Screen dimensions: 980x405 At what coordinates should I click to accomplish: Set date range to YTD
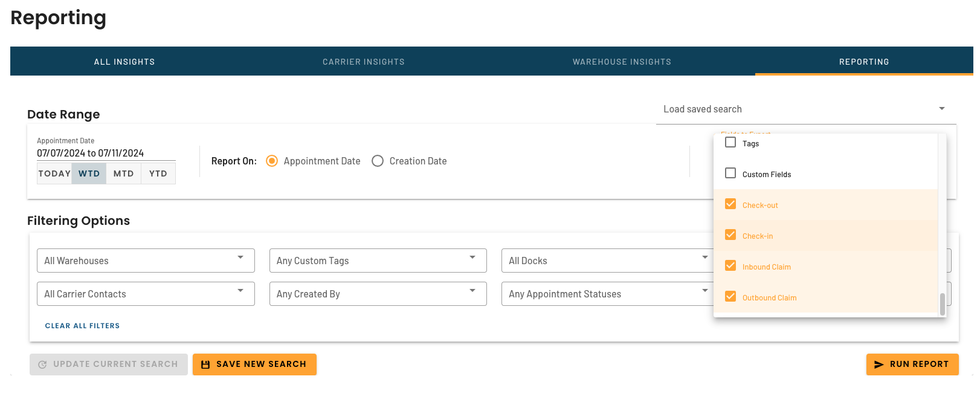pos(158,173)
